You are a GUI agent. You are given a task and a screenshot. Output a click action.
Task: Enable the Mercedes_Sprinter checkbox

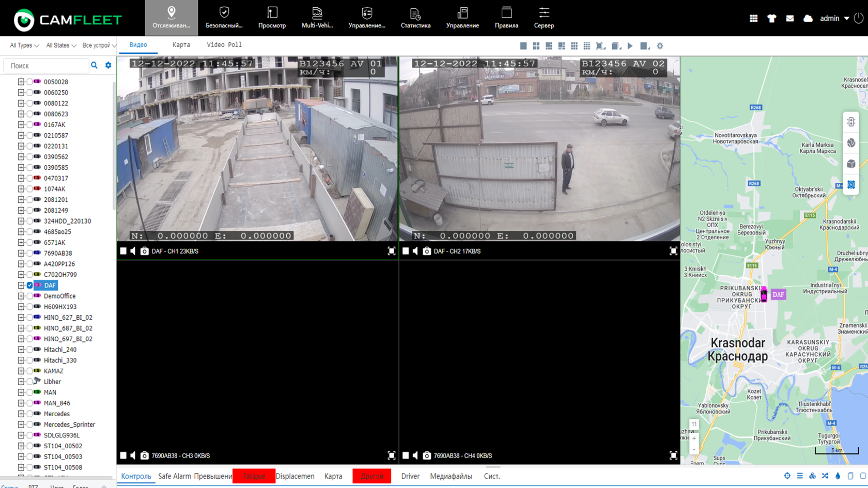tap(29, 424)
